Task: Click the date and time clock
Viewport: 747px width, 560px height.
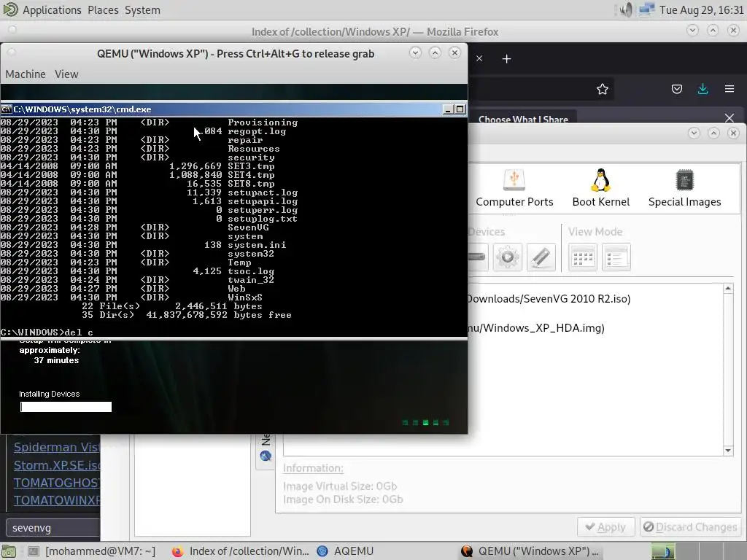Action: point(701,10)
